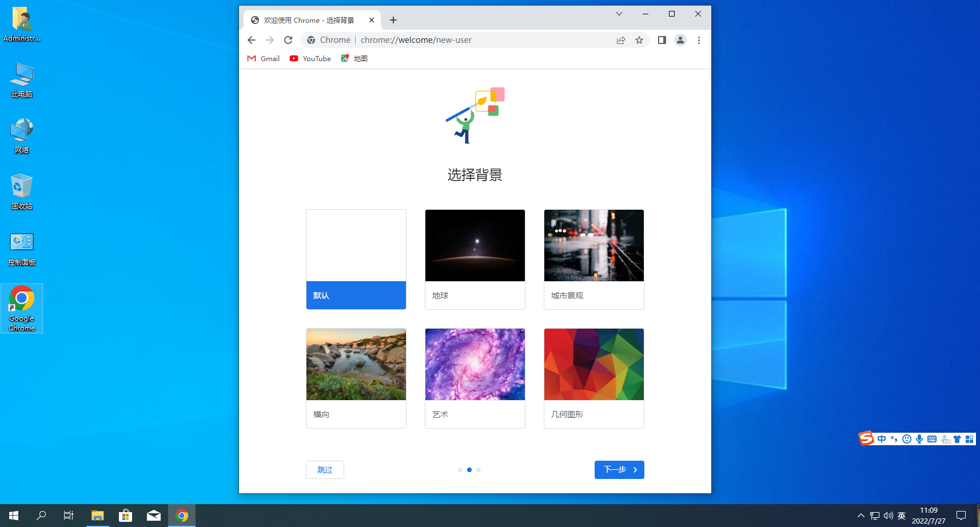Screen dimensions: 980x527
Task: Select the 控制面板 desktop icon
Action: pyautogui.click(x=22, y=249)
